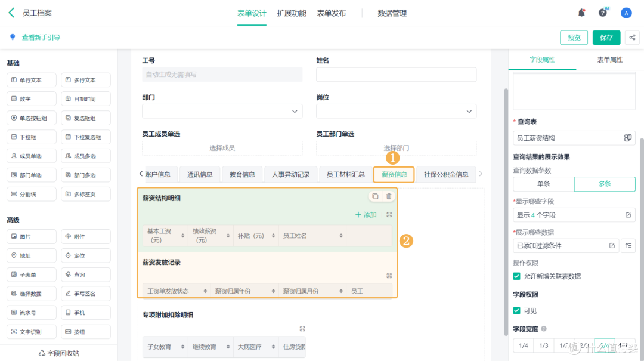Click the 字段宽度 help info icon
644x361 pixels.
click(544, 329)
